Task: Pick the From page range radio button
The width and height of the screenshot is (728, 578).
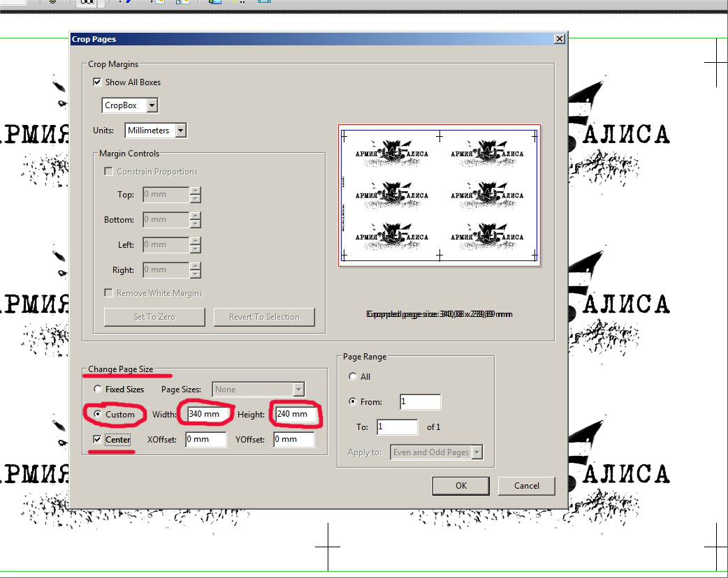Action: (353, 401)
